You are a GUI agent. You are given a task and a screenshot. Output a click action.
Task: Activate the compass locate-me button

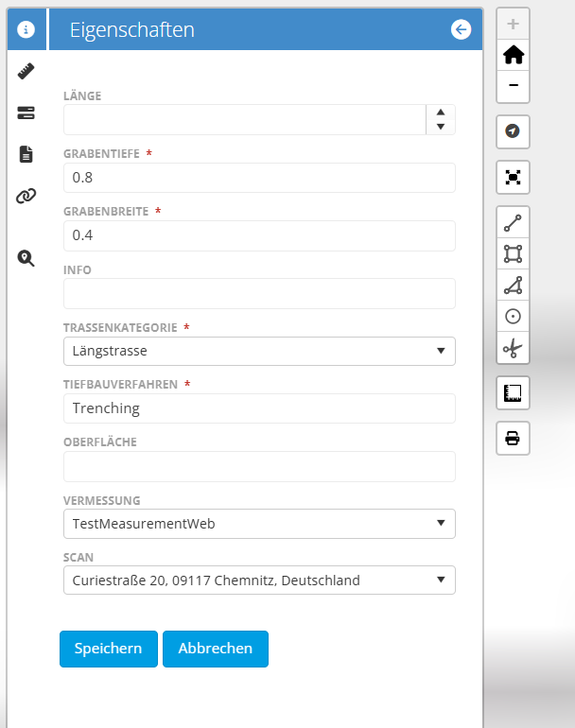[x=513, y=131]
